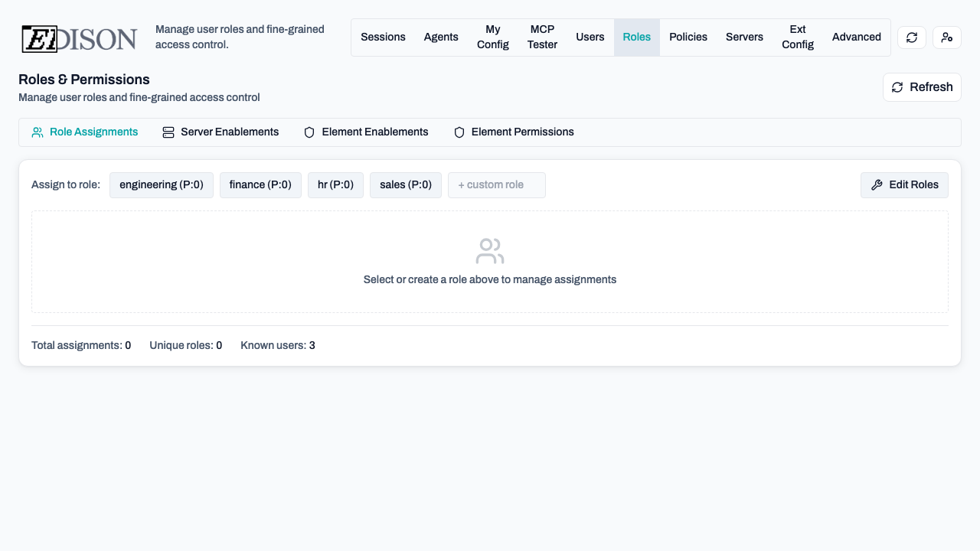Select the engineering (P:0) role chip
The width and height of the screenshot is (980, 551).
(161, 184)
